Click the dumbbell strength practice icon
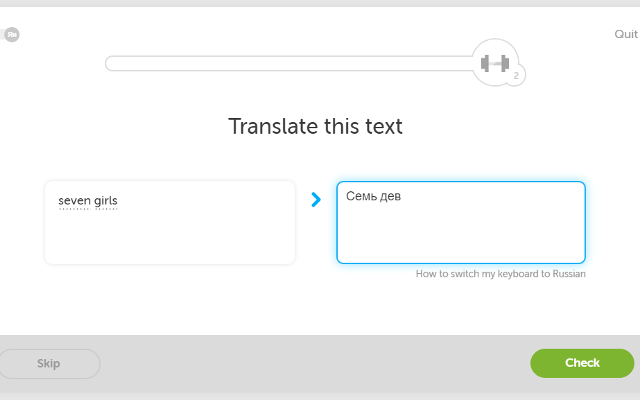 click(495, 63)
